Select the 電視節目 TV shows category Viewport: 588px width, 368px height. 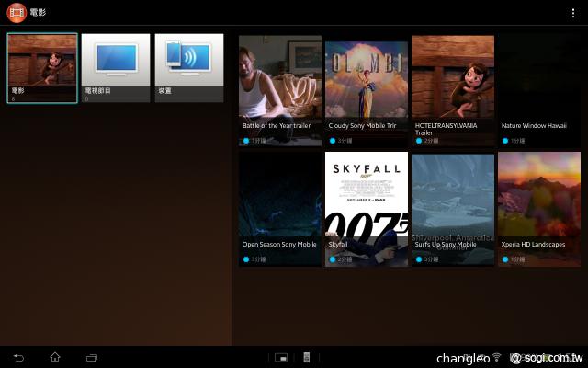116,68
